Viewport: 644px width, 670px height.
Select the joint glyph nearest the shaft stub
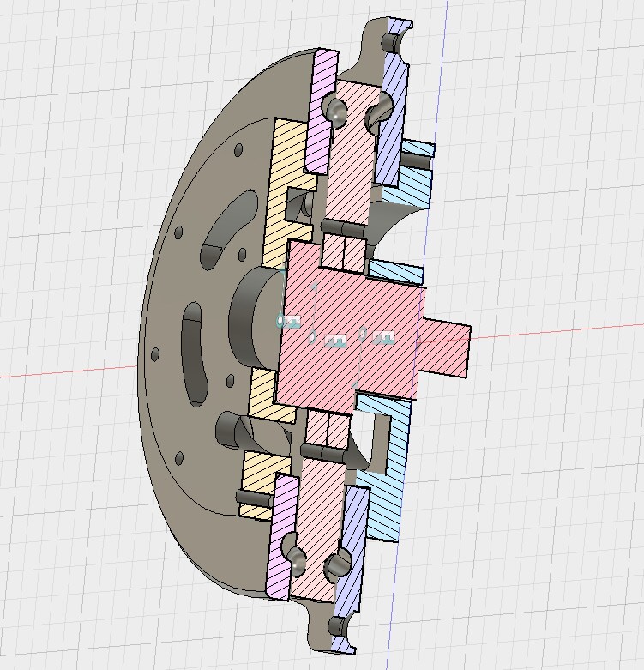coord(383,338)
